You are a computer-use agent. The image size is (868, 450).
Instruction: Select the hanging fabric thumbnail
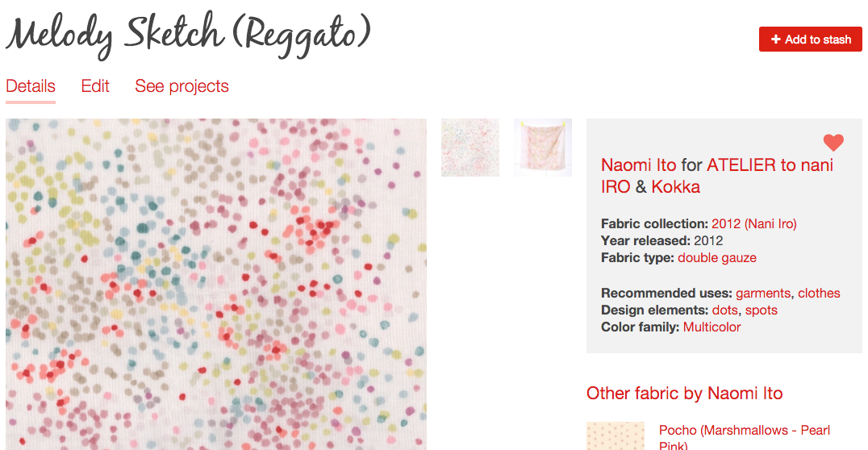click(x=542, y=148)
